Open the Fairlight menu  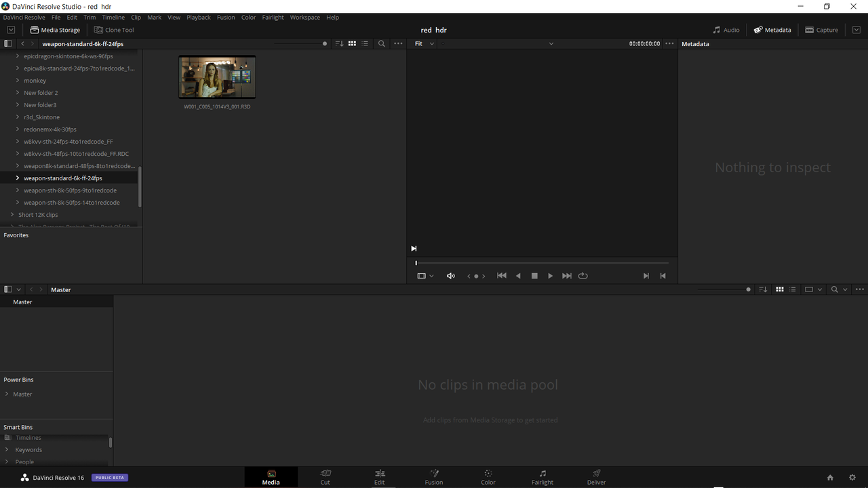[x=273, y=17]
